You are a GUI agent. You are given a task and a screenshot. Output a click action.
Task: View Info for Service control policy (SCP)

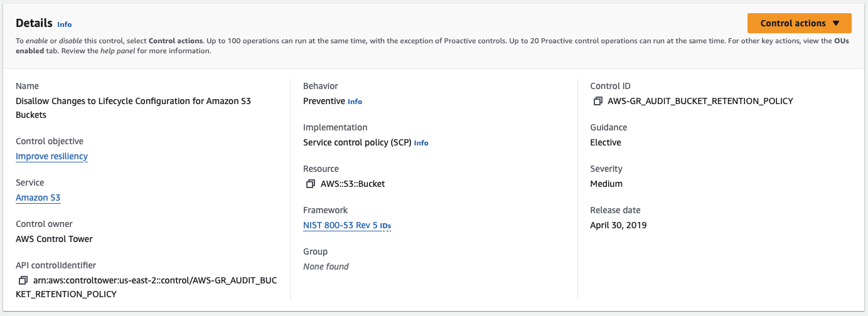click(x=421, y=143)
